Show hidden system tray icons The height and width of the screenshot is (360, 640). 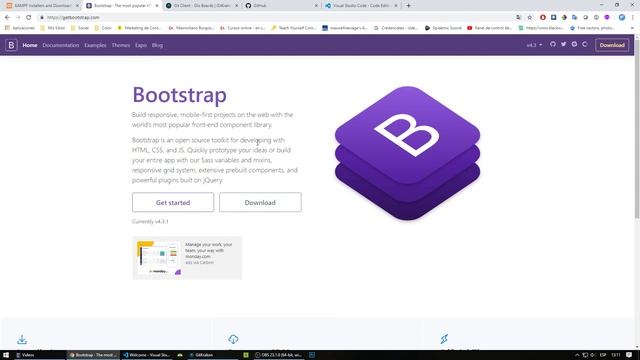[577, 355]
